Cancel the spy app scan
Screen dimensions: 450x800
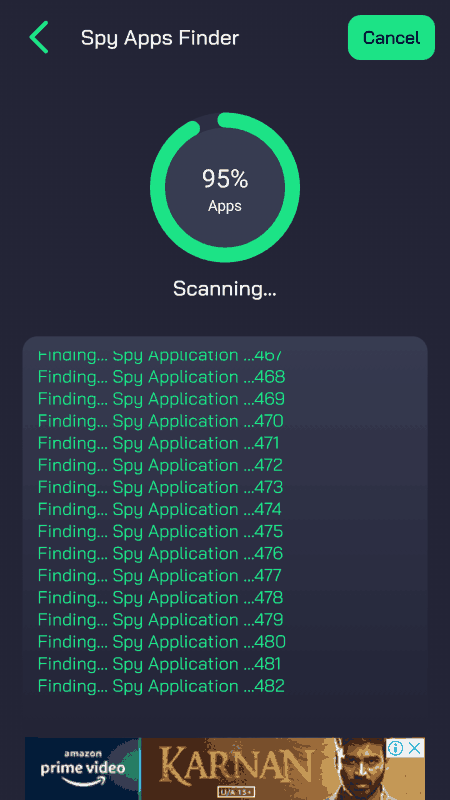tap(391, 38)
